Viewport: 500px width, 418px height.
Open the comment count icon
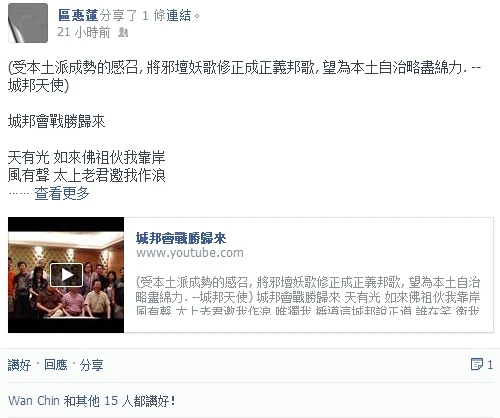[477, 364]
